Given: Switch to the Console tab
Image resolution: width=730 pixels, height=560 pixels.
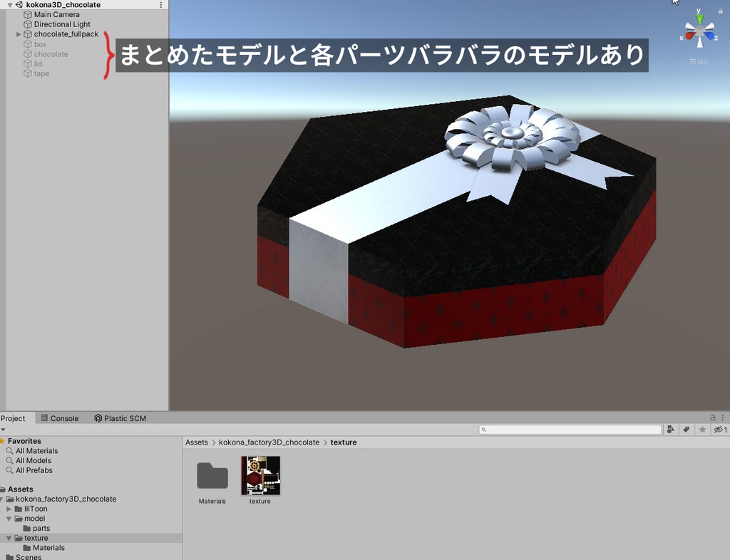Looking at the screenshot, I should 64,418.
